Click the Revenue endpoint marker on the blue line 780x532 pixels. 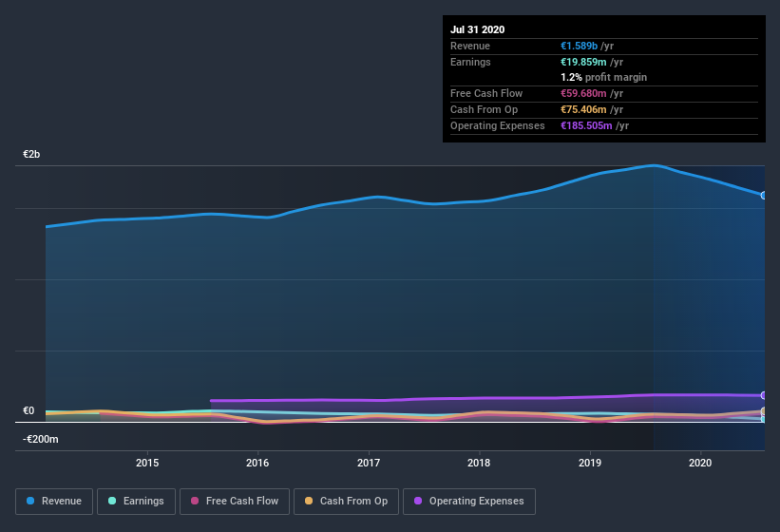click(764, 196)
